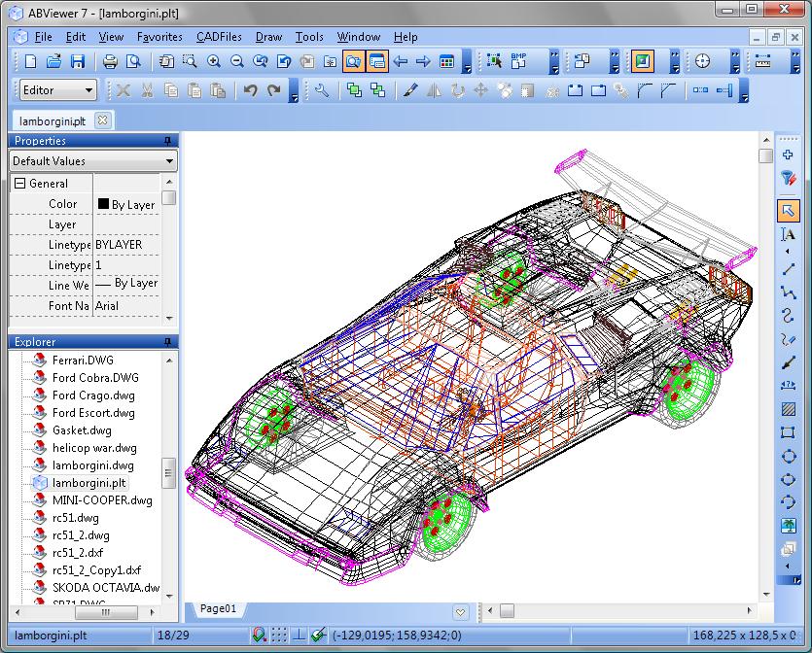Open a file with the folder icon
The image size is (812, 653).
[53, 61]
